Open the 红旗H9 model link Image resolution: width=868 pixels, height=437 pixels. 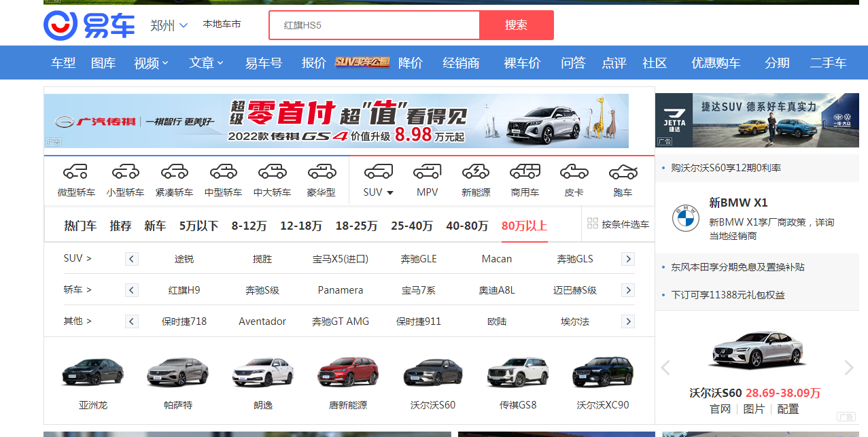pos(184,290)
